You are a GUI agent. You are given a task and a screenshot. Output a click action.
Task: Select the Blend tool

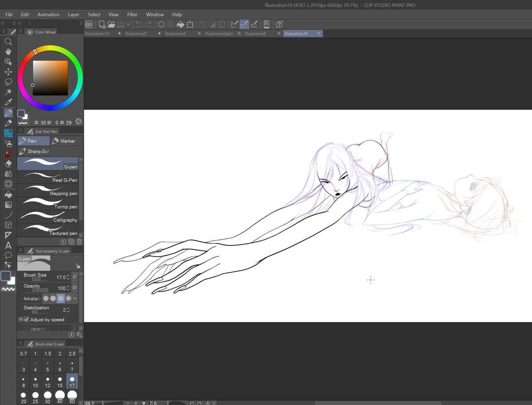point(8,174)
